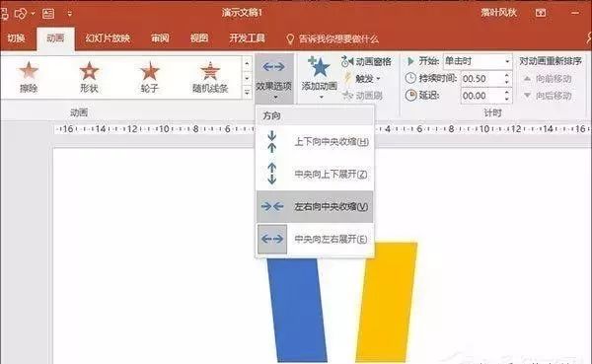The width and height of the screenshot is (592, 364).
Task: Adjust the duration spinner arrows
Action: click(x=507, y=79)
